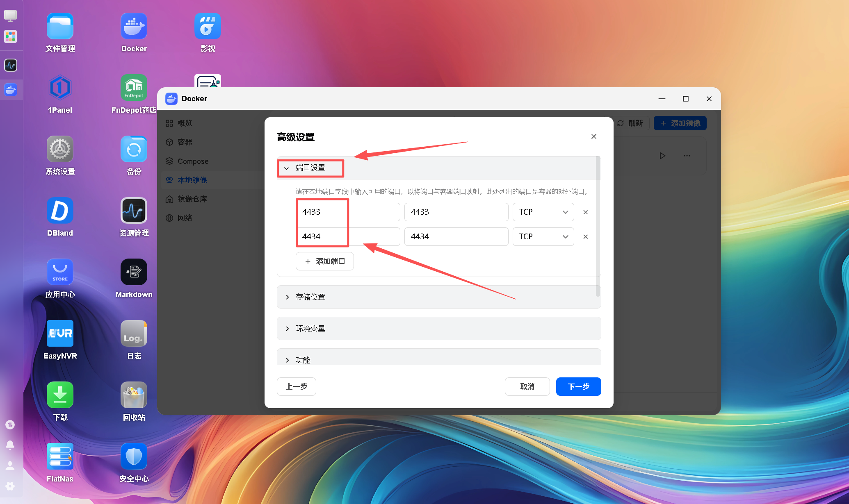Open the 影视 media app icon
The width and height of the screenshot is (849, 504).
(208, 26)
